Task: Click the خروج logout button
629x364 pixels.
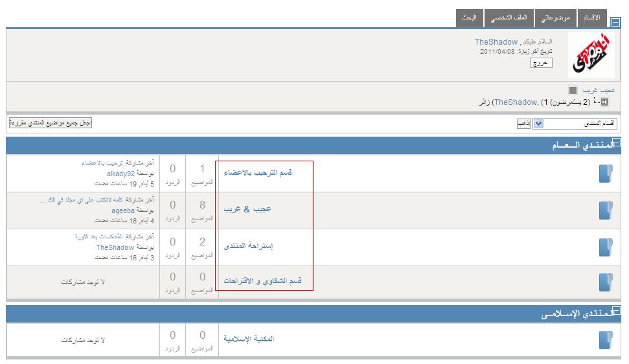Action: [x=541, y=63]
